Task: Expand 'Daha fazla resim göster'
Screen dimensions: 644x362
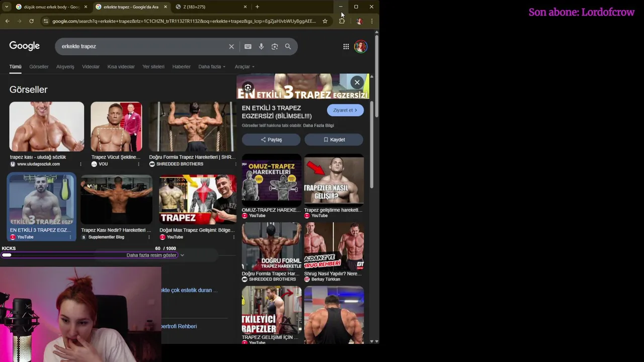Action: click(x=155, y=255)
